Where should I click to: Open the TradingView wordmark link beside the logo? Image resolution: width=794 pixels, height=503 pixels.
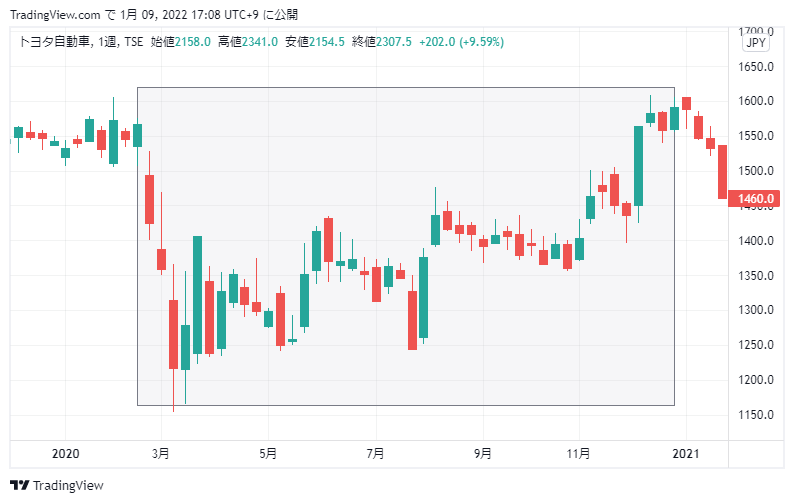(68, 485)
